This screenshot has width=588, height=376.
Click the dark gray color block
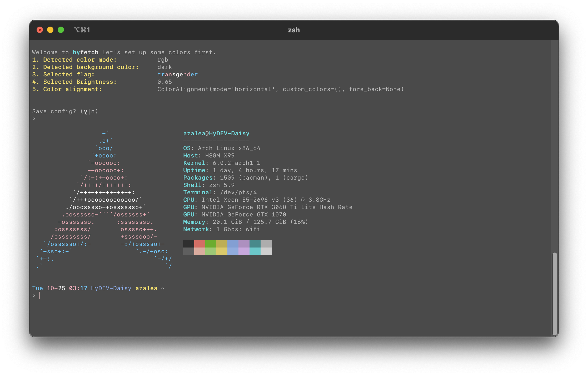click(x=188, y=251)
